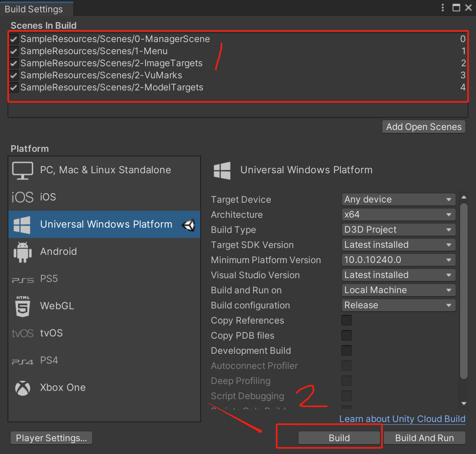476x454 pixels.
Task: Select the tvOS platform entry
Action: coord(104,333)
